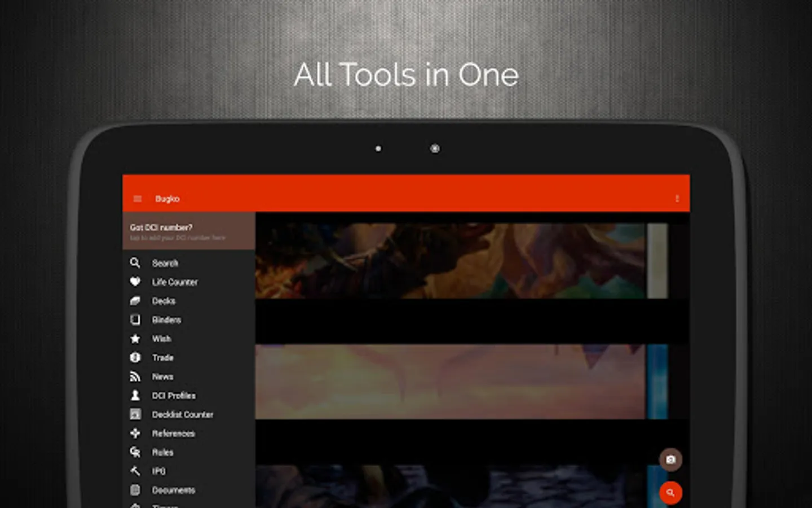Click the star icon beside Wish
This screenshot has width=812, height=508.
135,339
